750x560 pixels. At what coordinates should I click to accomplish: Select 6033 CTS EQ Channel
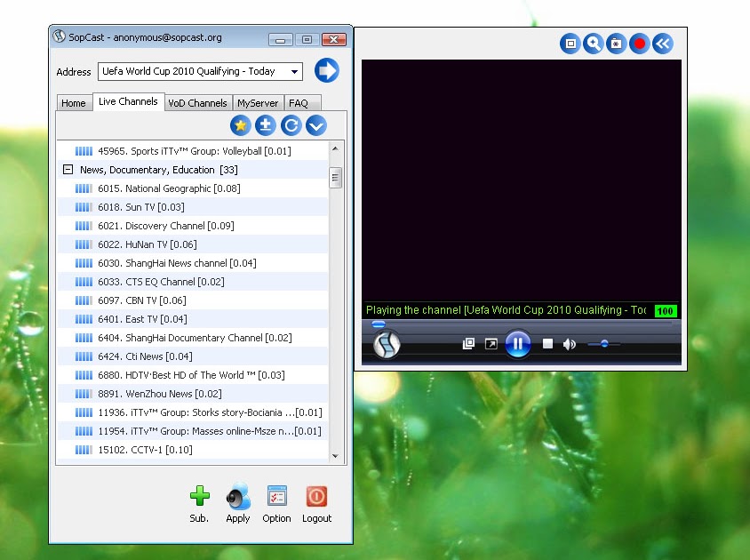pyautogui.click(x=193, y=282)
